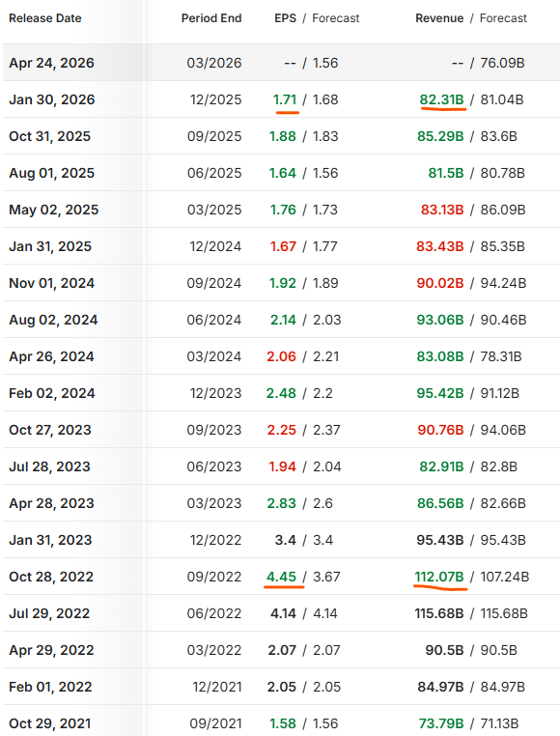The height and width of the screenshot is (736, 560).
Task: Click the Period End column header
Action: click(x=211, y=18)
